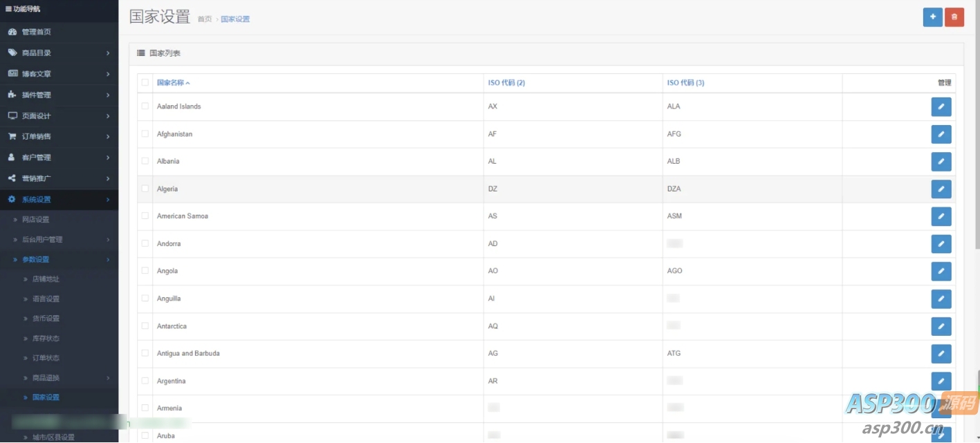Edit the Algeria row with pencil icon
Viewport: 980px width, 443px height.
941,189
